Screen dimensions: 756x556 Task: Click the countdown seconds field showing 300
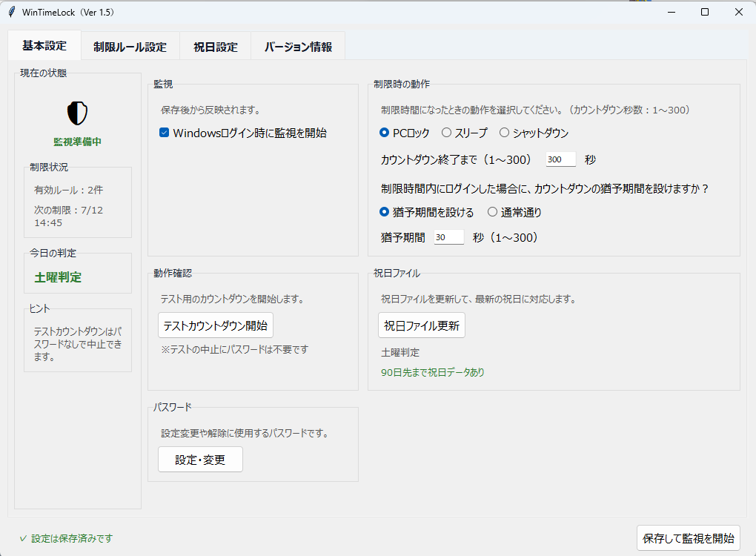coord(561,159)
